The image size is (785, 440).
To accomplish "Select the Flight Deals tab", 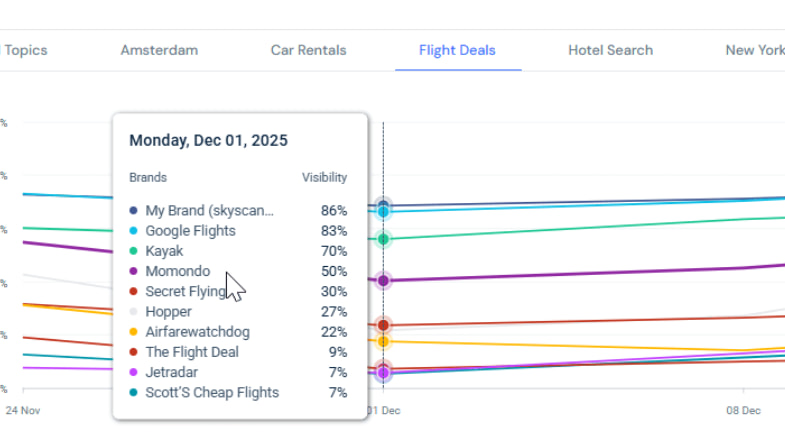I will [x=457, y=50].
